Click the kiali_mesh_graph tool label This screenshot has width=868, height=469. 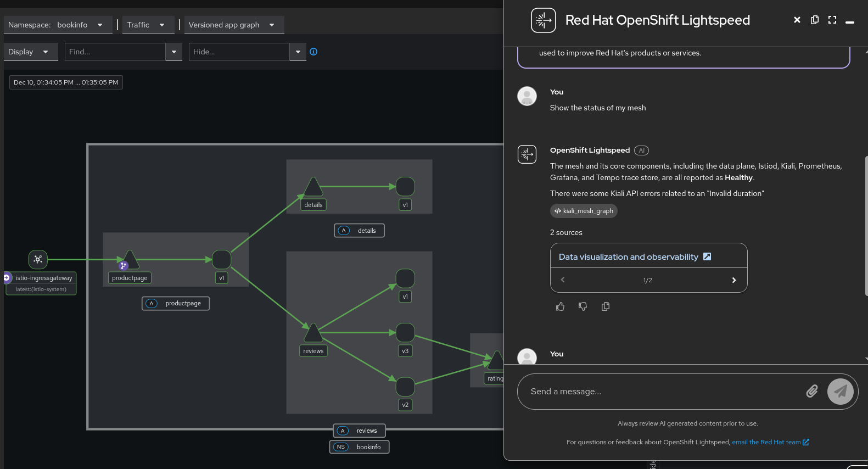pyautogui.click(x=584, y=211)
